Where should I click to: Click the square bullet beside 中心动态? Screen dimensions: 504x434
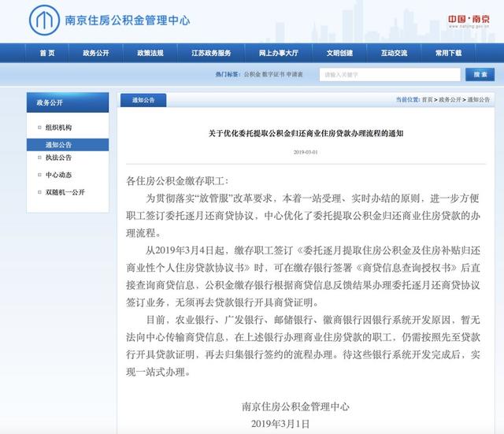(x=39, y=175)
